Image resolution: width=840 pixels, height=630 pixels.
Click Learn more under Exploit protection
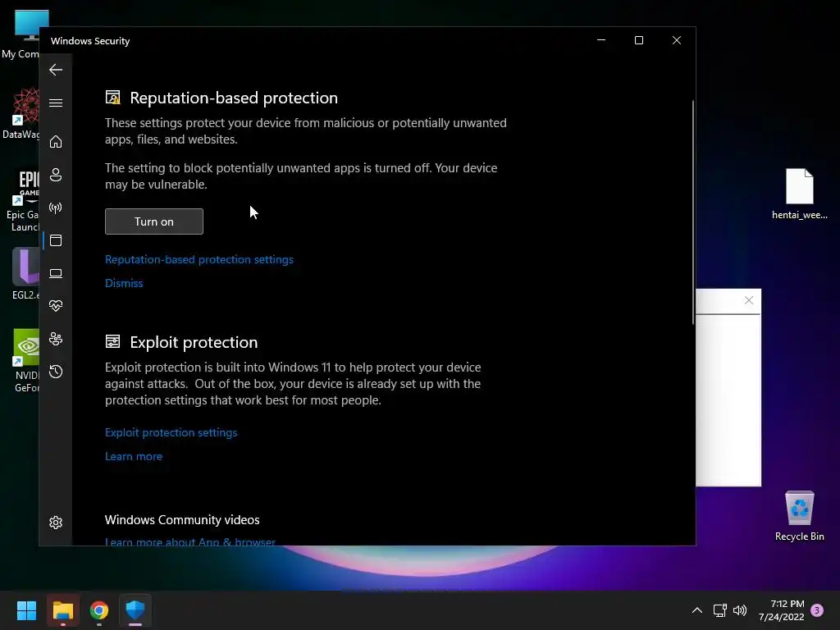pyautogui.click(x=134, y=456)
